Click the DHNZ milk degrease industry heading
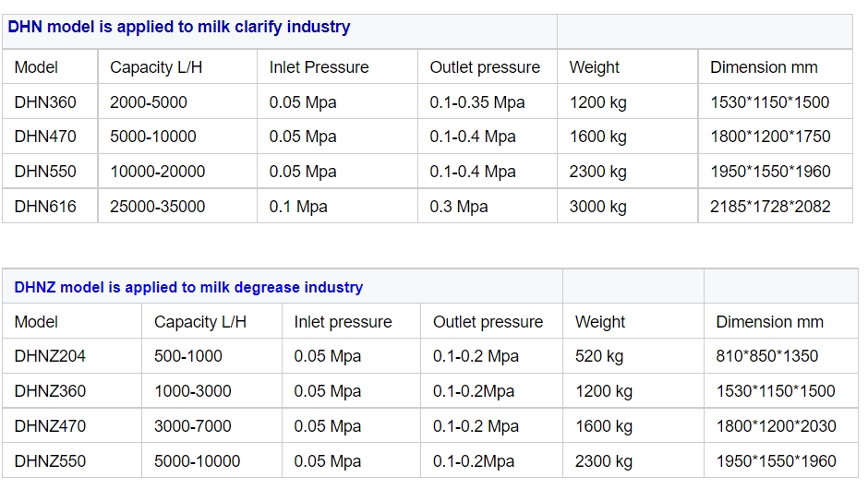This screenshot has height=501, width=868. click(x=188, y=287)
